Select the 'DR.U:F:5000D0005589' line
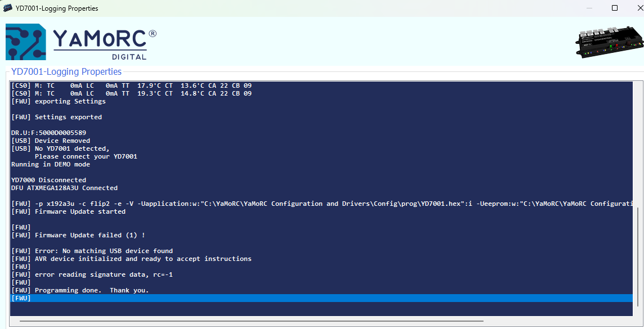The image size is (644, 329). click(x=48, y=133)
